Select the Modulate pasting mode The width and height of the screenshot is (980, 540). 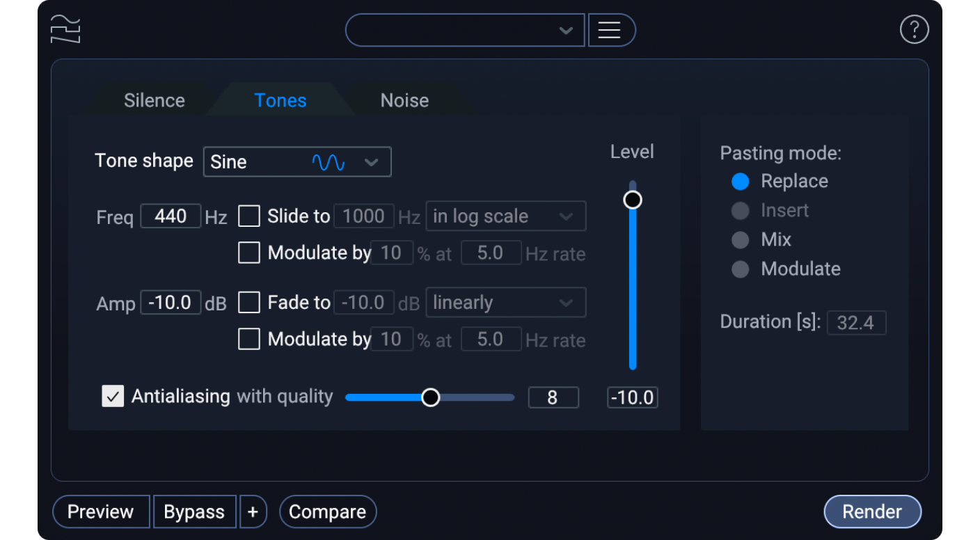click(x=741, y=269)
